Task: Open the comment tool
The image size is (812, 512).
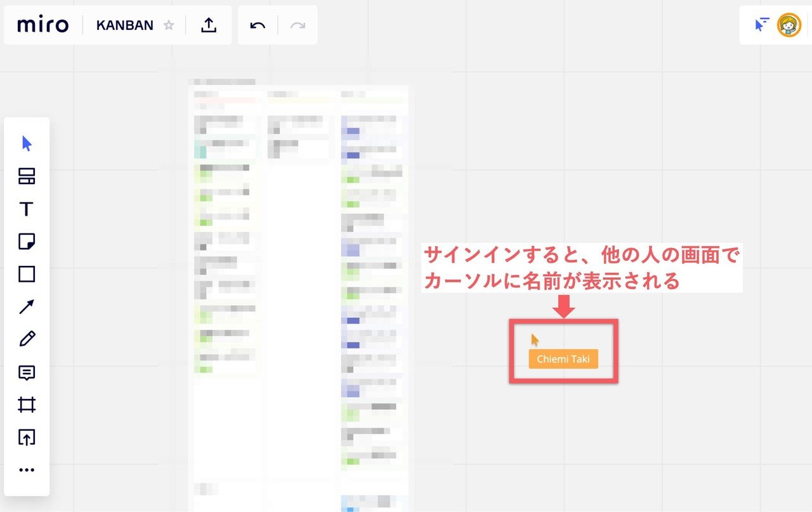Action: tap(26, 372)
